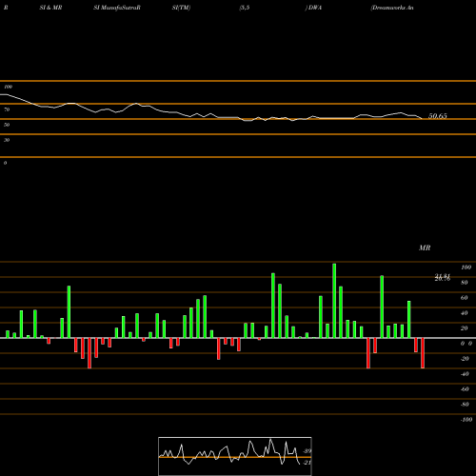
Task: Open the mini oscillator chart thumbnail
Action: coord(235,456)
